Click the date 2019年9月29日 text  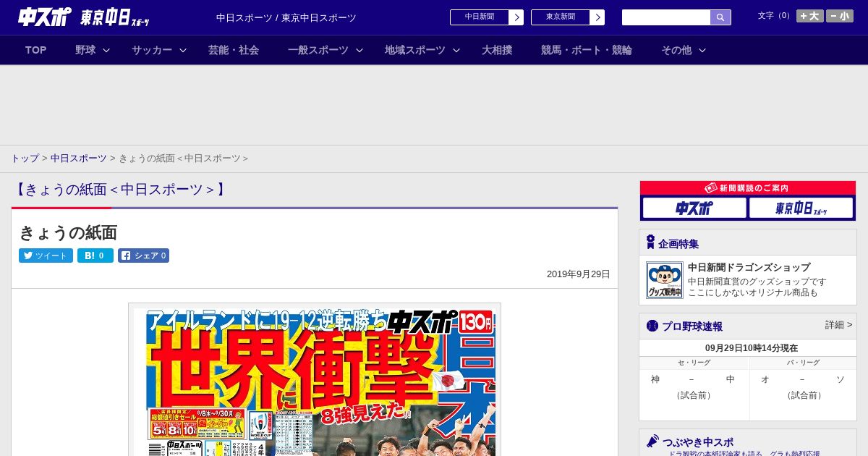[x=579, y=274]
